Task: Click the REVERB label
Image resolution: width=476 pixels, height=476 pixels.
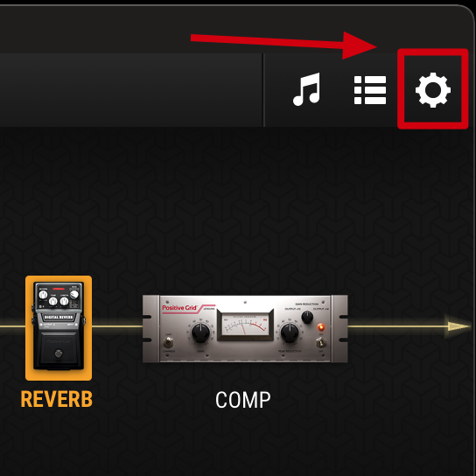Action: pos(57,399)
